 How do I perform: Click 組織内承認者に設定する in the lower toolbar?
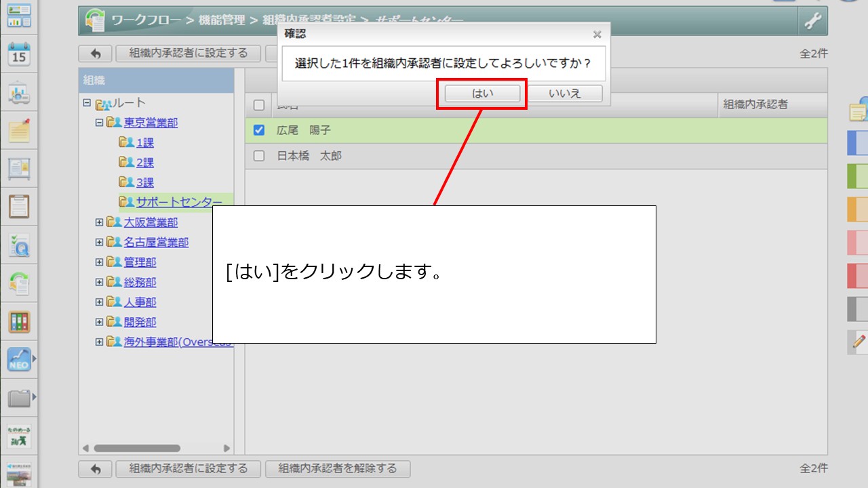click(189, 469)
